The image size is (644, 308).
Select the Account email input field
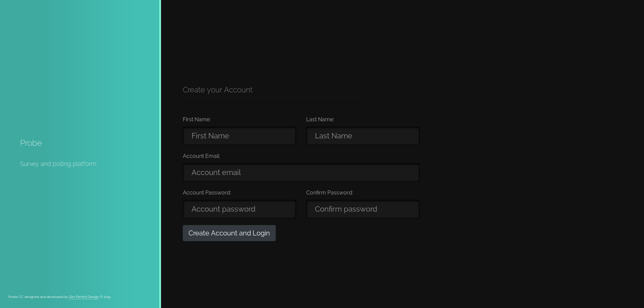click(x=301, y=173)
